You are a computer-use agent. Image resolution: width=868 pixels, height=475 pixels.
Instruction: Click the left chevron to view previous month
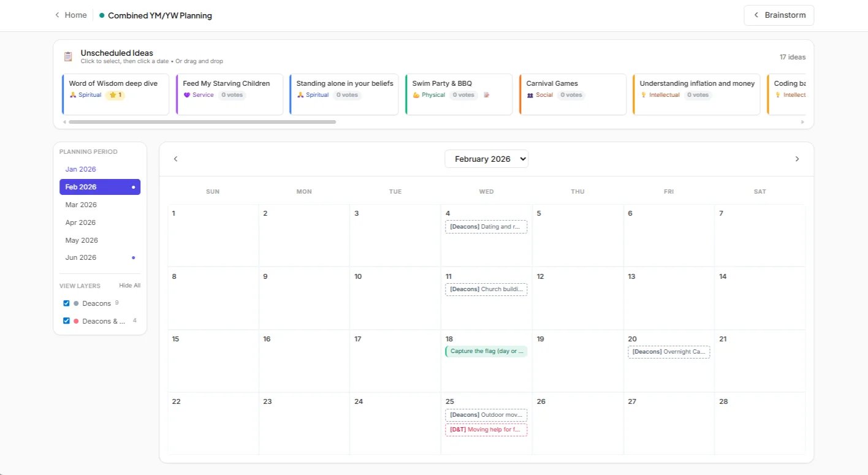(x=176, y=159)
